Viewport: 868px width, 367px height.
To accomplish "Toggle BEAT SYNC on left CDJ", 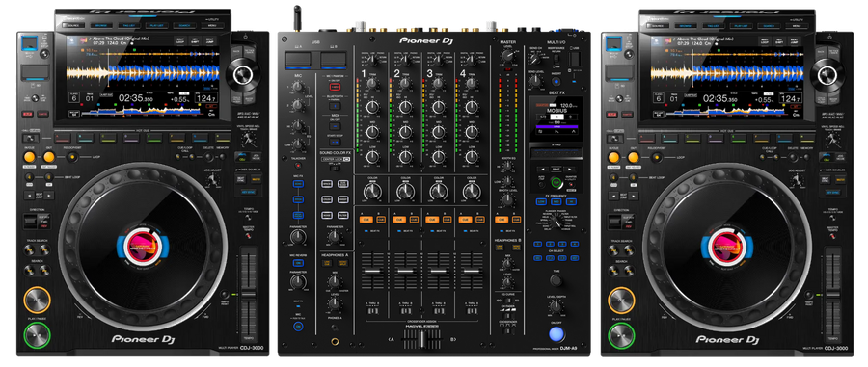I will (241, 179).
